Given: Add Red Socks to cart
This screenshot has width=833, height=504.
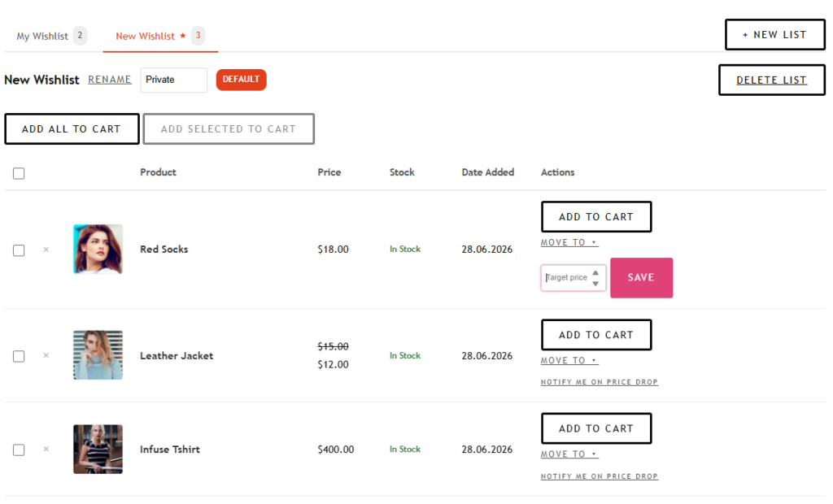Looking at the screenshot, I should coord(596,217).
